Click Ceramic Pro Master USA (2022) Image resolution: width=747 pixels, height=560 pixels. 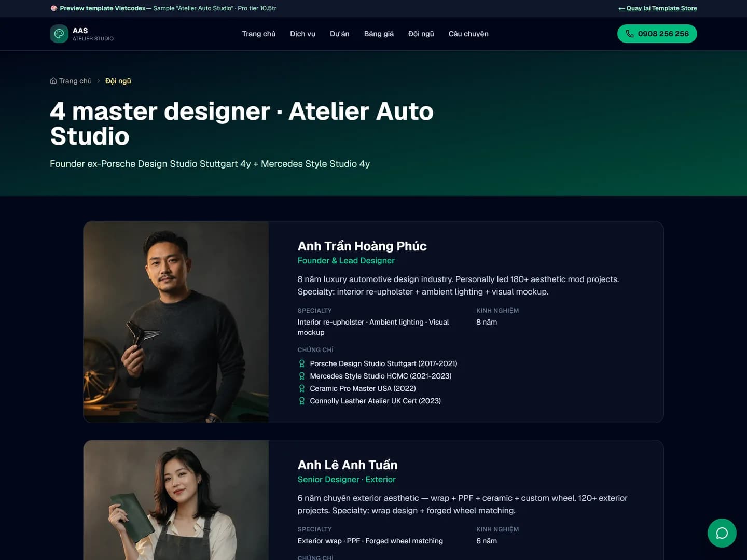363,388
